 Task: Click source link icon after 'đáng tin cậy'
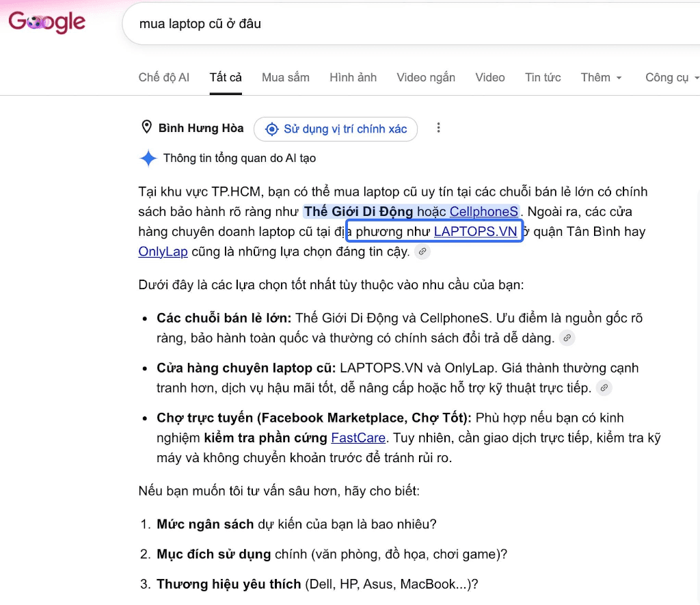[x=422, y=252]
